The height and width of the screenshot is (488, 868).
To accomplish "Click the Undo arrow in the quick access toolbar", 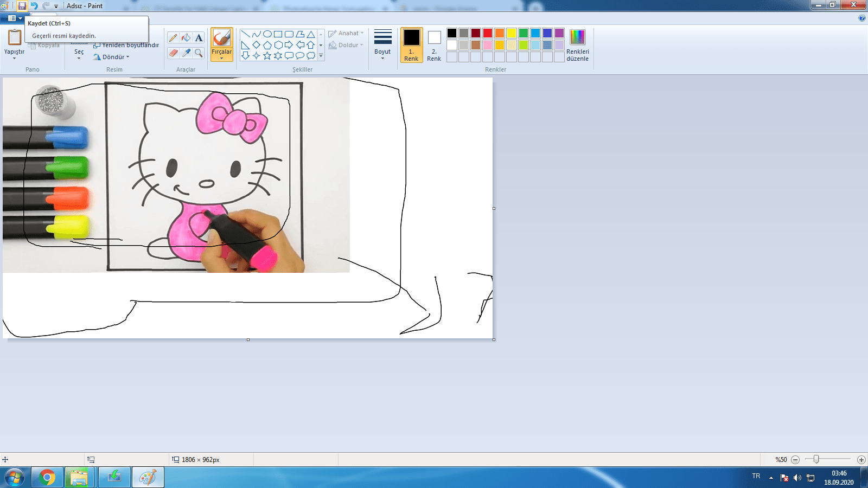I will 34,5.
